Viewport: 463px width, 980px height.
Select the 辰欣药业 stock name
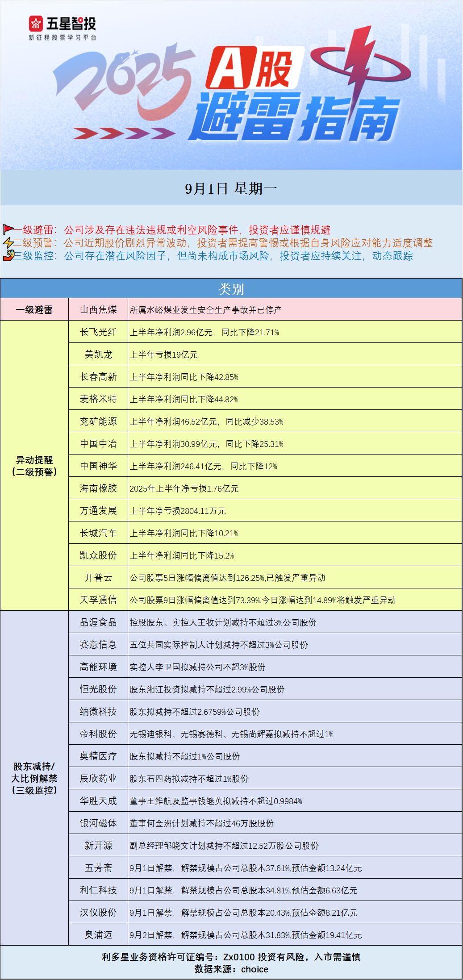coord(98,778)
